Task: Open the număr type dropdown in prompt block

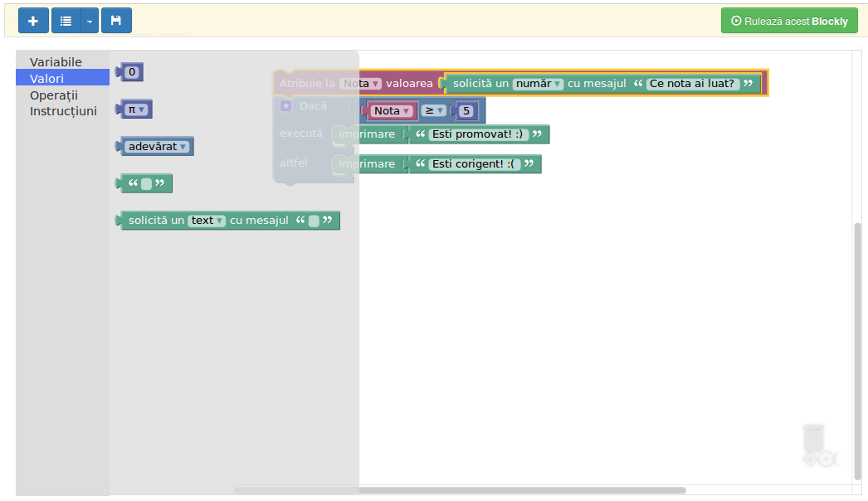Action: click(538, 84)
